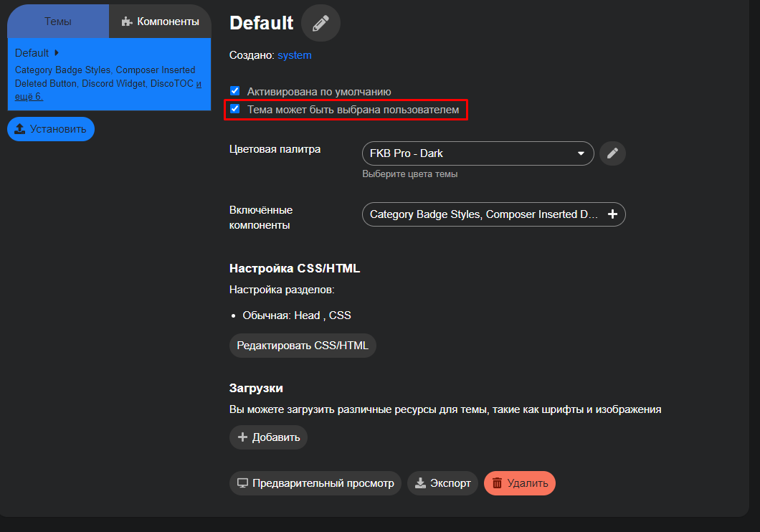
Task: Uncheck Тема может быть выбрана пользователем
Action: pyautogui.click(x=234, y=110)
